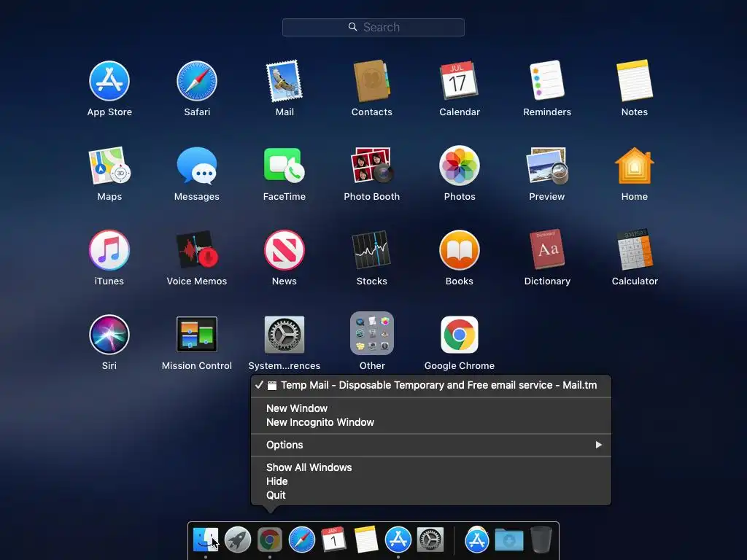Screen dimensions: 747x560
Task: Click Finder in the Dock
Action: [205, 540]
